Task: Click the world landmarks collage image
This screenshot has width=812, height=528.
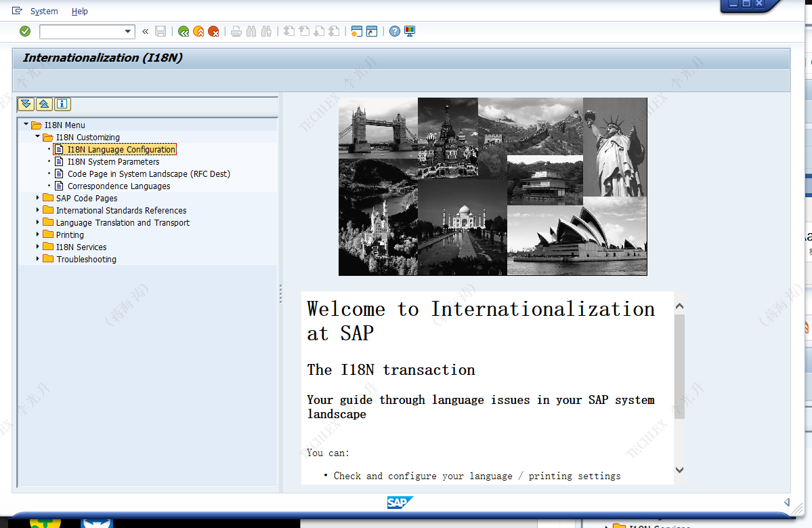Action: 492,186
